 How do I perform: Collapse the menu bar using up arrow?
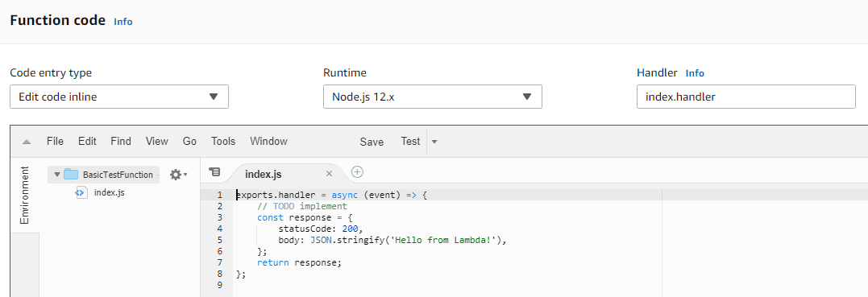26,142
